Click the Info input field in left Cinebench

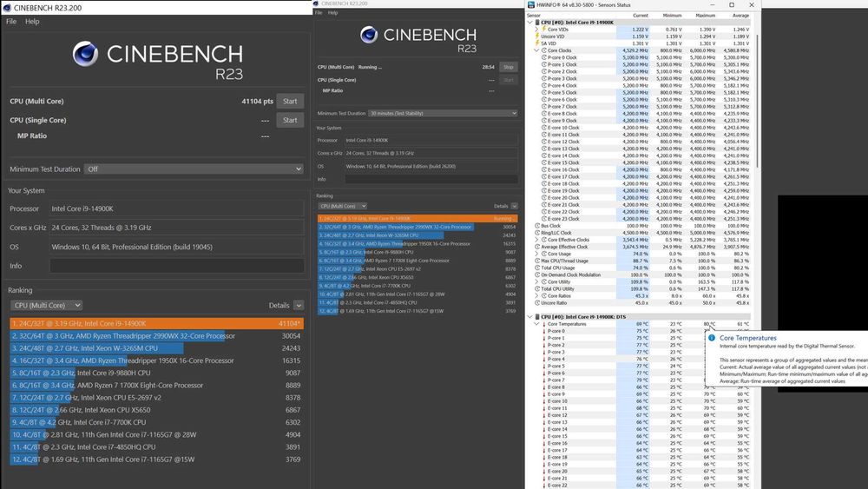click(x=177, y=266)
